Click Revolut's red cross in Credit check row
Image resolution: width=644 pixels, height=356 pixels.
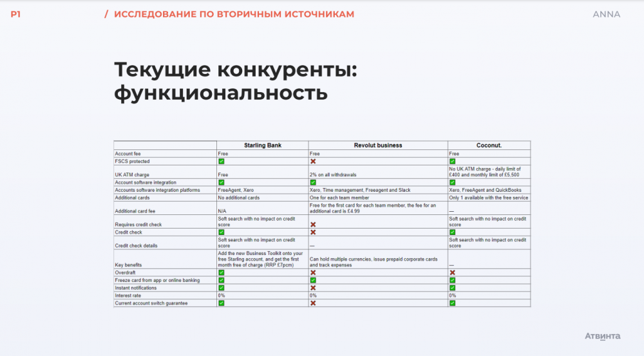click(x=313, y=232)
